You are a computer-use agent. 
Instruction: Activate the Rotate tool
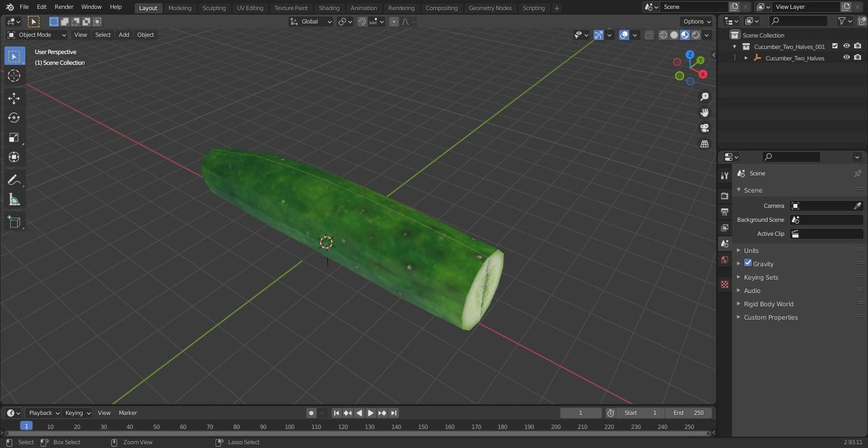pyautogui.click(x=14, y=118)
